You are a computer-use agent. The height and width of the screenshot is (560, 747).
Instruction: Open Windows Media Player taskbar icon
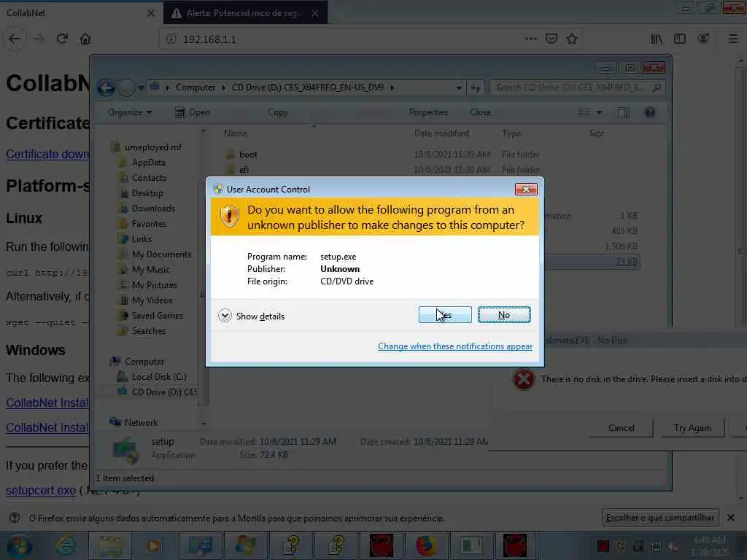155,545
